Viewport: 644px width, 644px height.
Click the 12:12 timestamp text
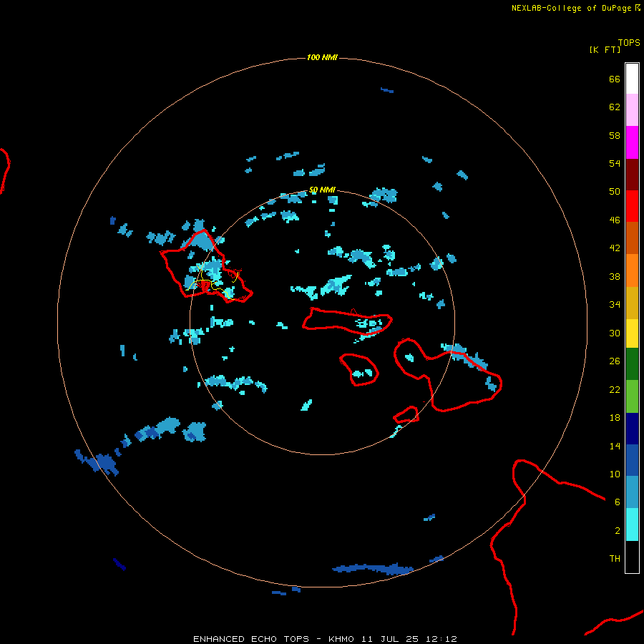(x=441, y=639)
